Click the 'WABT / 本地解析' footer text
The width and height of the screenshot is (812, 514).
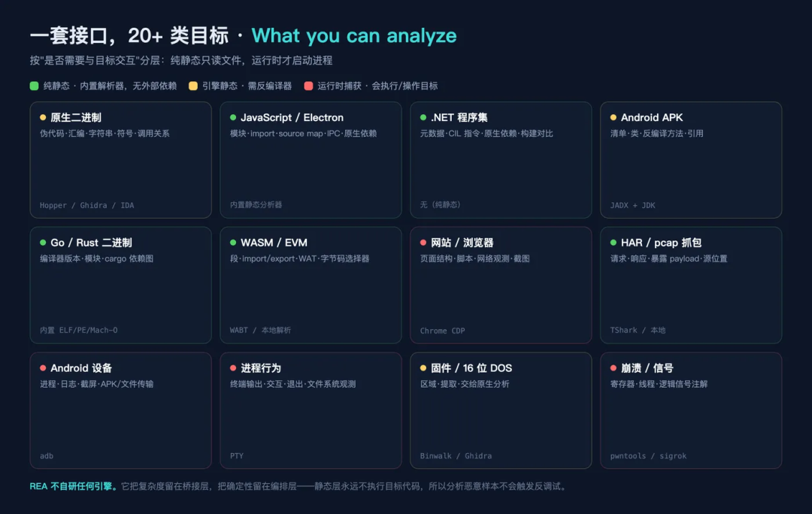coord(260,330)
